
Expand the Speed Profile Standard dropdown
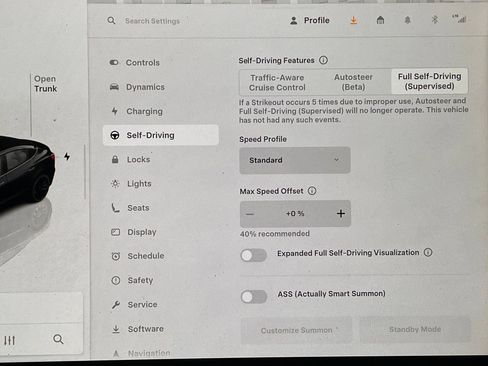295,160
